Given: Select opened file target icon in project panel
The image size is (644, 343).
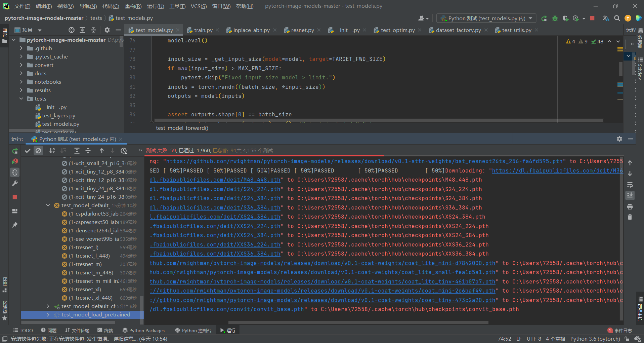Looking at the screenshot, I should point(72,30).
